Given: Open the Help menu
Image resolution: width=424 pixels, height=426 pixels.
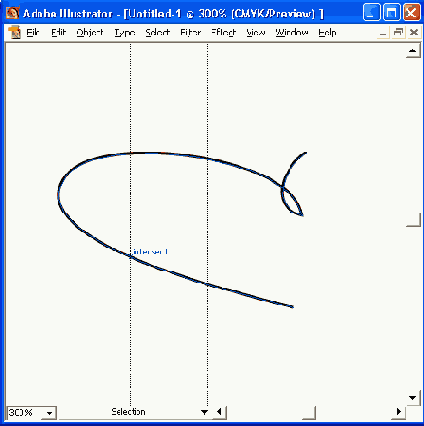Looking at the screenshot, I should (x=327, y=33).
